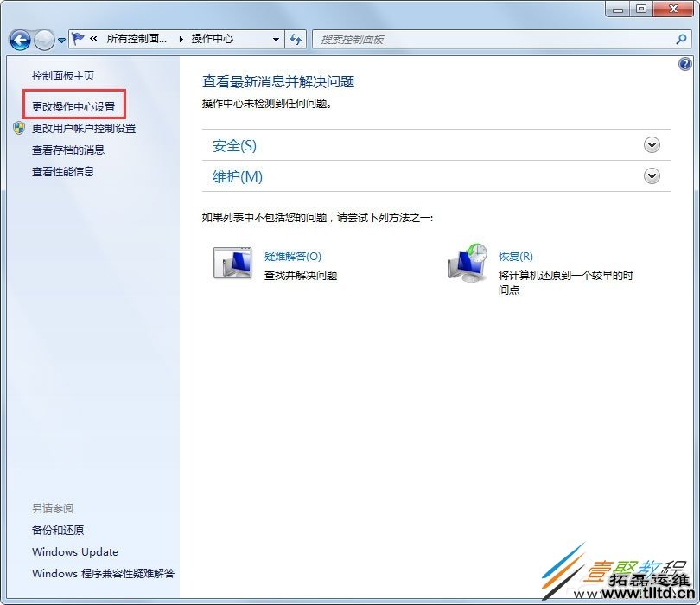Click the UAC shield icon beside 更改用户帐户控制设置
The width and height of the screenshot is (700, 605).
[x=18, y=128]
